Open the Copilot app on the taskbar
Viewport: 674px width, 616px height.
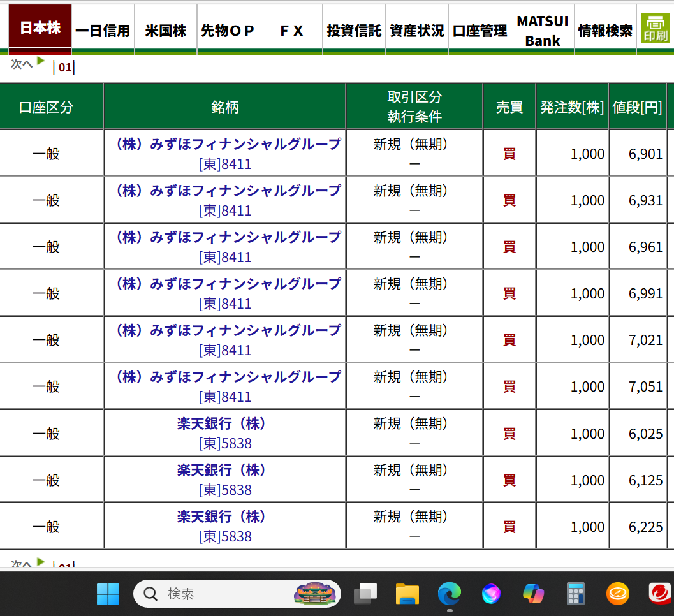click(533, 594)
